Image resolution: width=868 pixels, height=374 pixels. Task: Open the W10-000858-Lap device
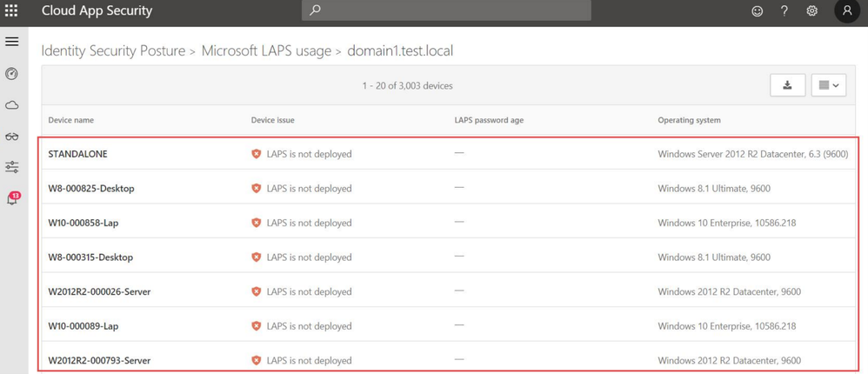coord(83,223)
